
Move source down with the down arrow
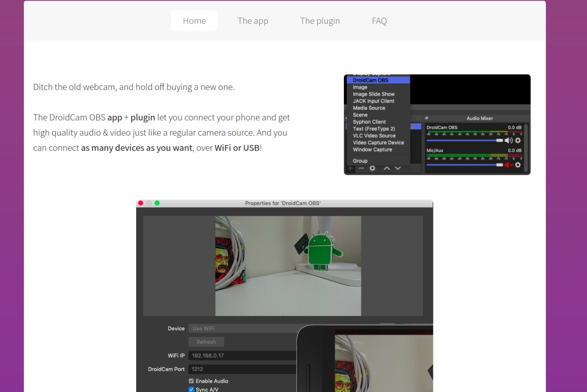click(x=398, y=168)
